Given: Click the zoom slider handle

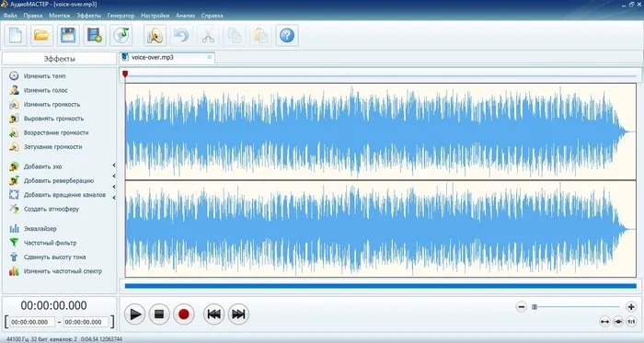Looking at the screenshot, I should (x=535, y=306).
